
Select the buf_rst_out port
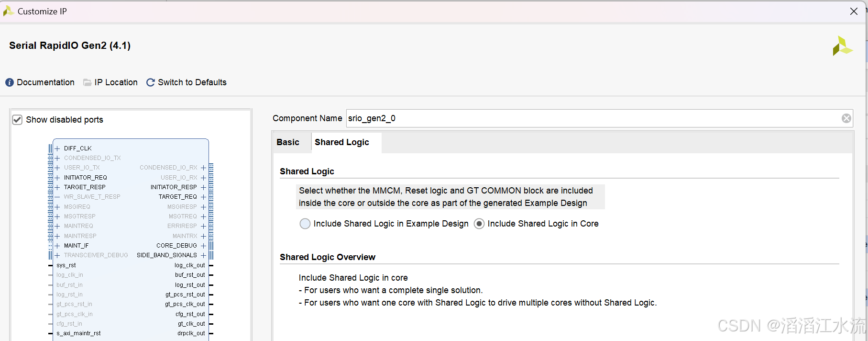190,275
